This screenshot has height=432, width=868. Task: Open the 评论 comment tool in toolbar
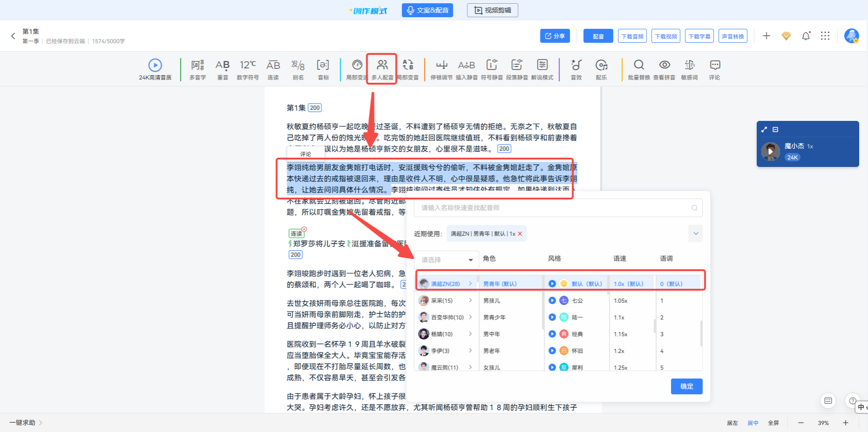coord(715,70)
